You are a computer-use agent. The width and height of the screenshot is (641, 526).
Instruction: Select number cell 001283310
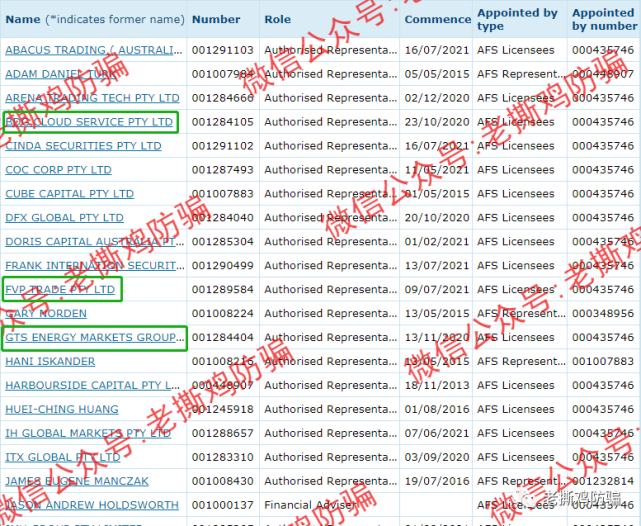[x=223, y=457]
